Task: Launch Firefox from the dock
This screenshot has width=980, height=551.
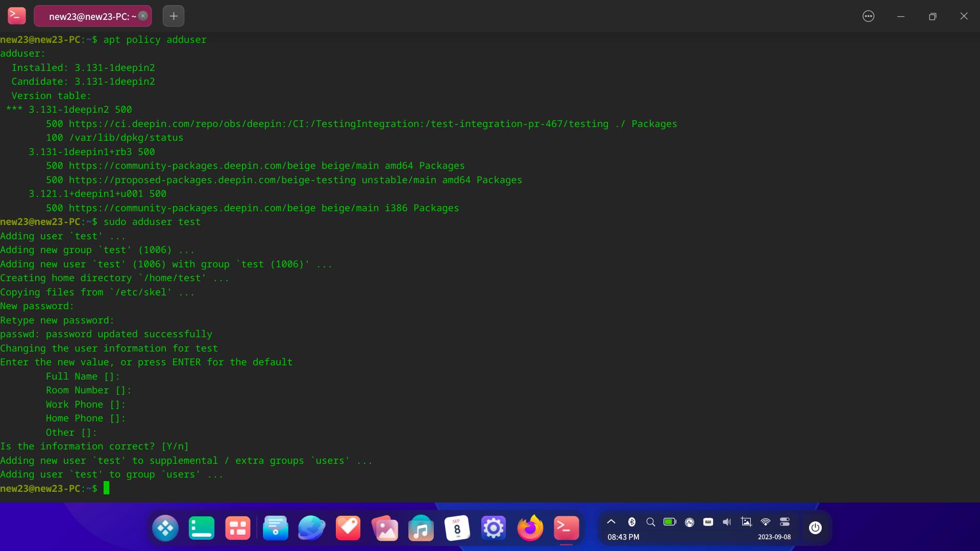Action: point(530,528)
